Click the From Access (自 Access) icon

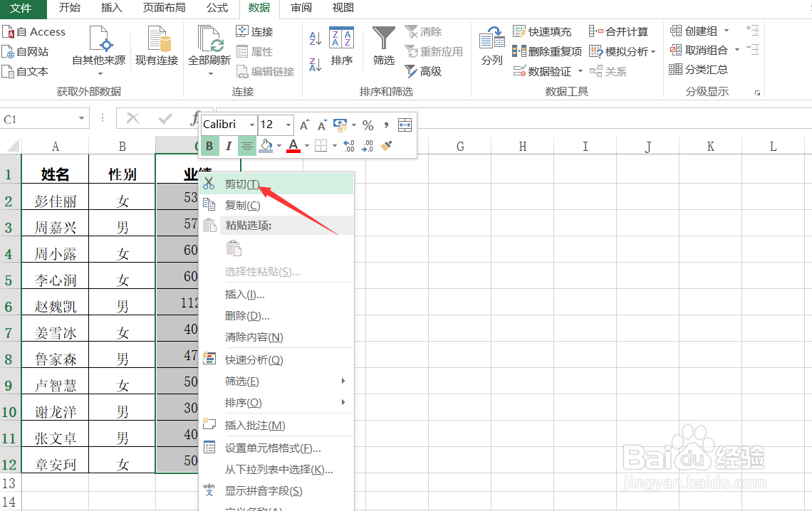pyautogui.click(x=8, y=32)
